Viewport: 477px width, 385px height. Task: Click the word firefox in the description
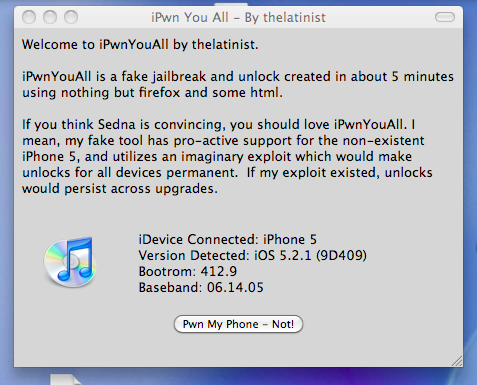point(159,92)
